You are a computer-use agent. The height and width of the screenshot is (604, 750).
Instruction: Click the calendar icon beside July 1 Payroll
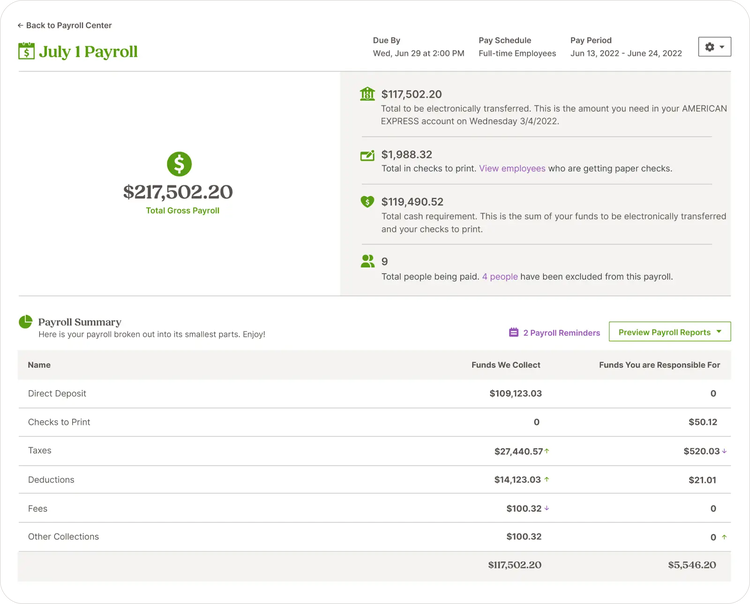[x=26, y=51]
